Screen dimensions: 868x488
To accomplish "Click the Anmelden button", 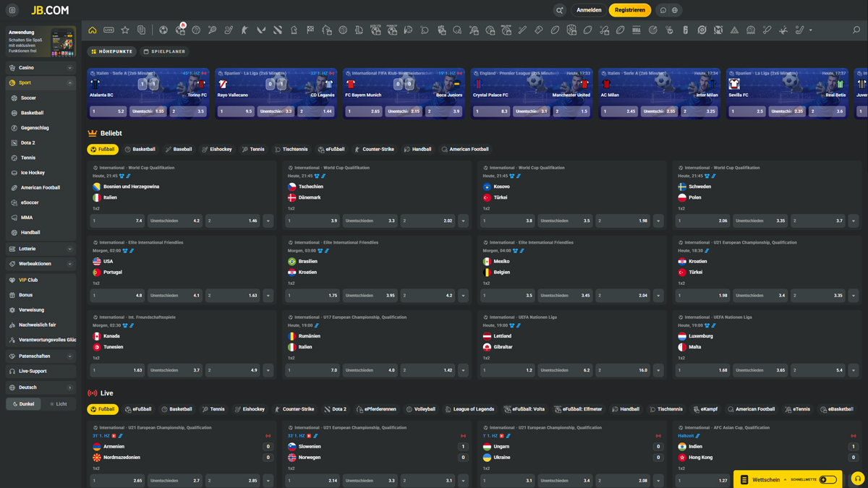I will [x=589, y=10].
